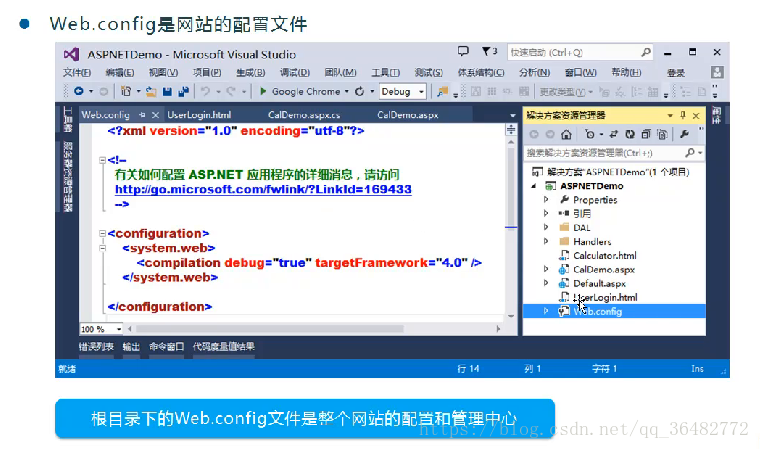Switch to the UserLogin.html tab
The width and height of the screenshot is (760, 449).
click(x=199, y=115)
